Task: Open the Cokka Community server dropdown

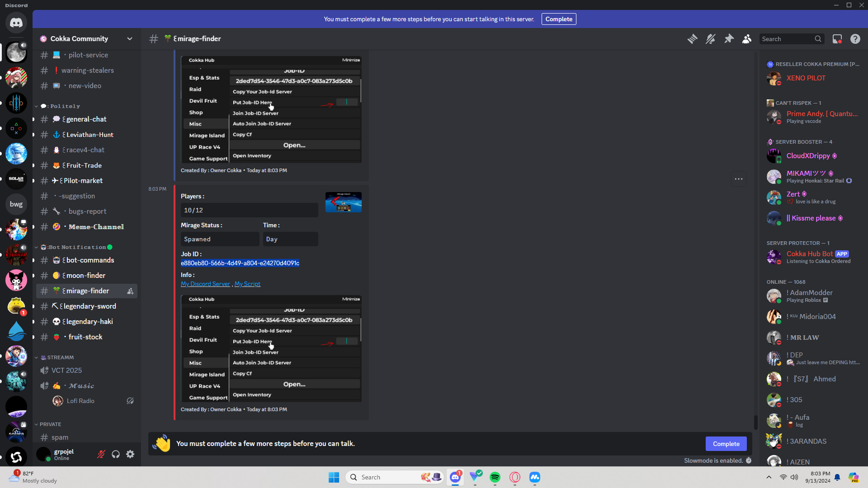Action: tap(86, 39)
